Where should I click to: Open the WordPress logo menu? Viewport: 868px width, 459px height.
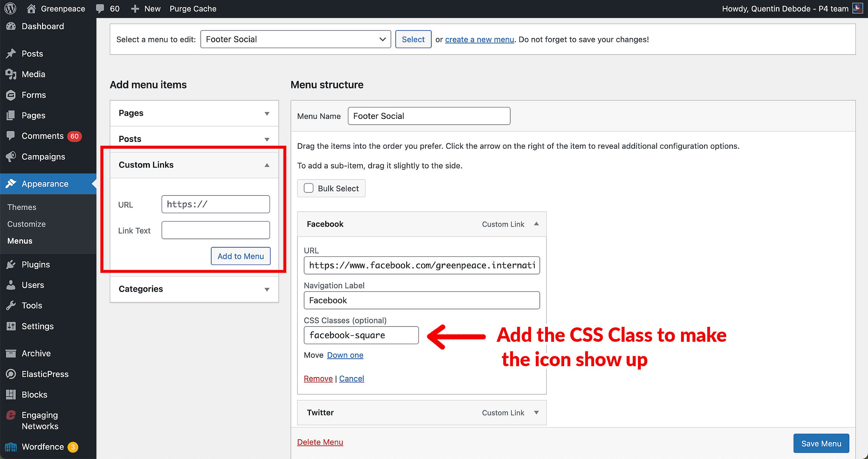click(x=10, y=8)
